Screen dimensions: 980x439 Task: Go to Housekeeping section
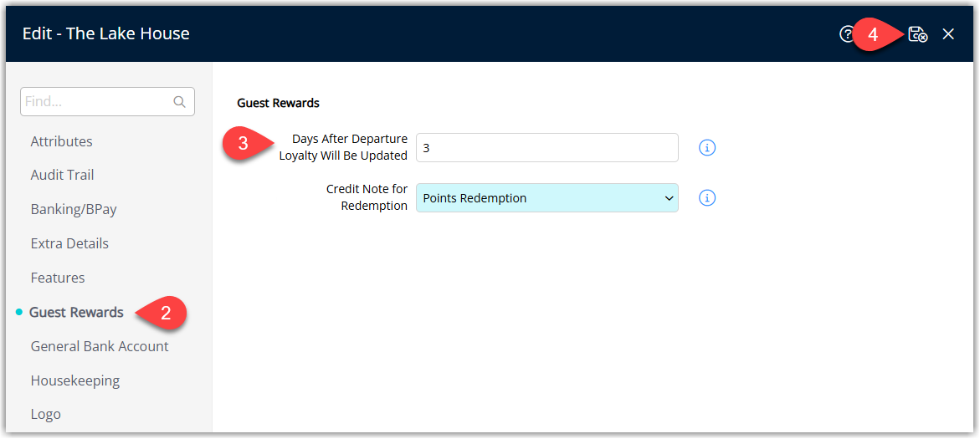click(75, 380)
